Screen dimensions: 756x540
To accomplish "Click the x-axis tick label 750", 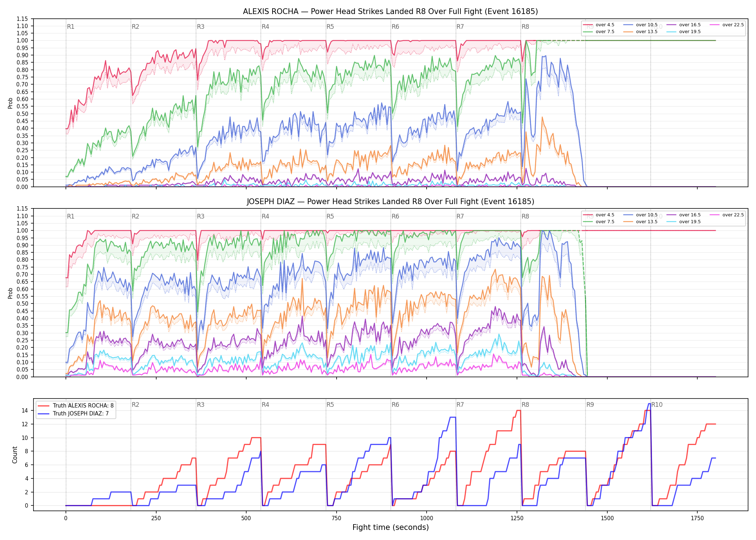I will (336, 518).
